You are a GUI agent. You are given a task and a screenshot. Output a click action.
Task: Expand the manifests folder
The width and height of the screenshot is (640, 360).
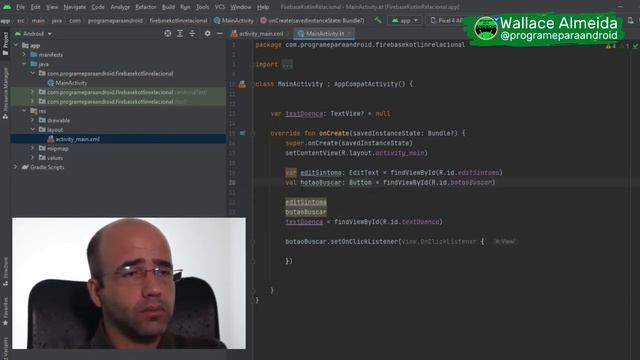click(24, 55)
